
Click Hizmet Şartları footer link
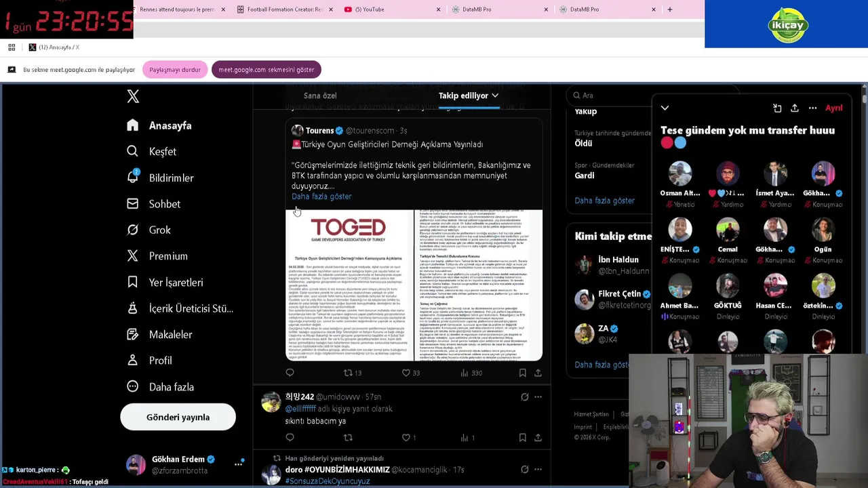pyautogui.click(x=591, y=414)
